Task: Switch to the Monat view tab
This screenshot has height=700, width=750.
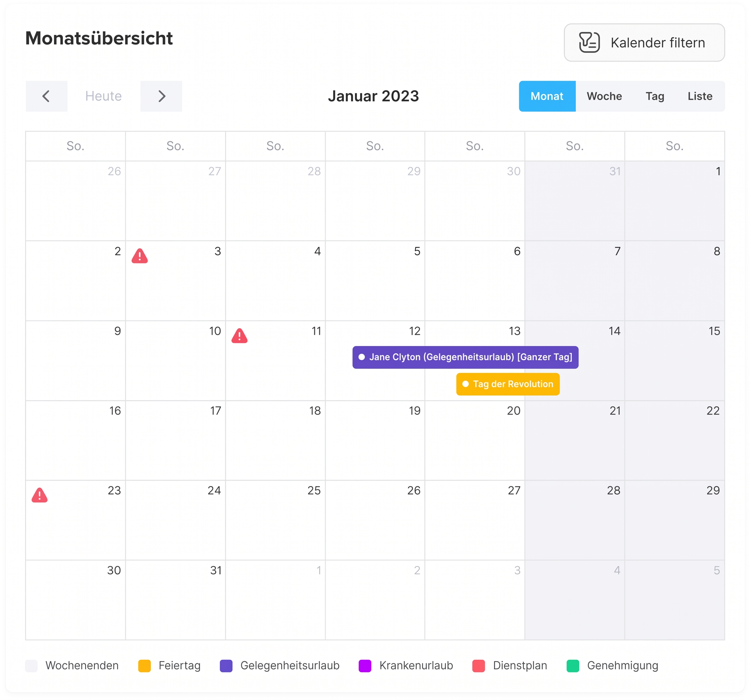Action: pos(547,96)
